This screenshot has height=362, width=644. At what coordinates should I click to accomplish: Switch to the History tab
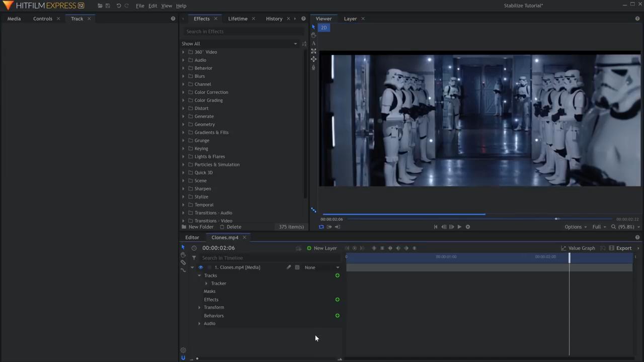point(274,19)
